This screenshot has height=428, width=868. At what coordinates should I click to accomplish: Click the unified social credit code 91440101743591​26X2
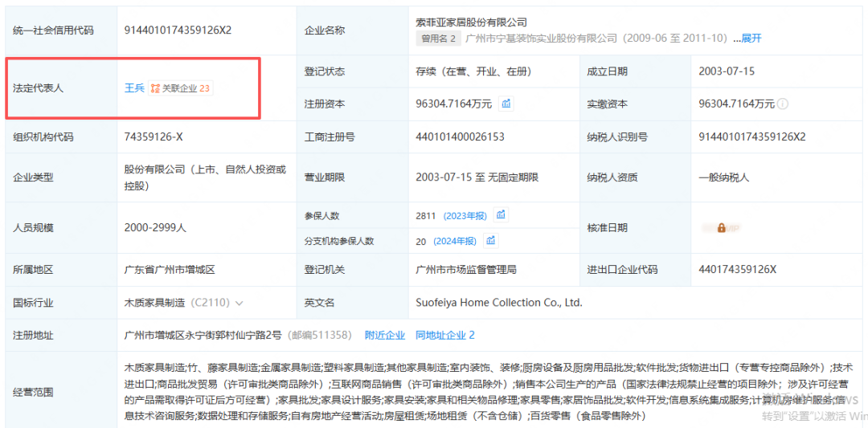[x=178, y=31]
